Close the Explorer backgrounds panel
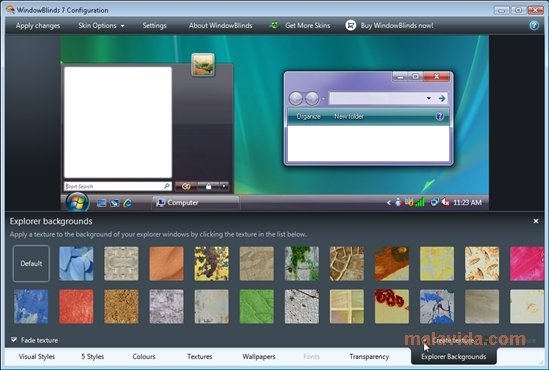The image size is (549, 370). coord(536,221)
